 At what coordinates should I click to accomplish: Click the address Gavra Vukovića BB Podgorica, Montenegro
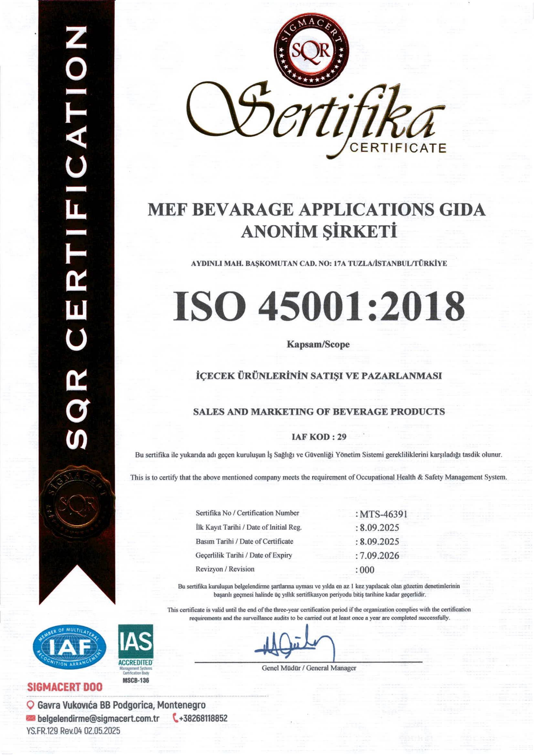tap(121, 705)
